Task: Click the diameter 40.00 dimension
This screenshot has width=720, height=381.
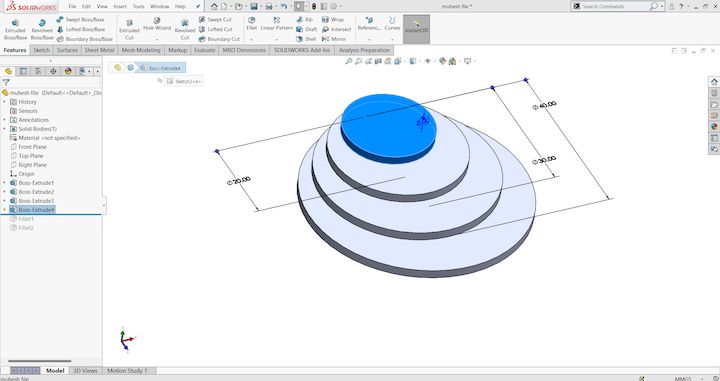Action: 544,105
